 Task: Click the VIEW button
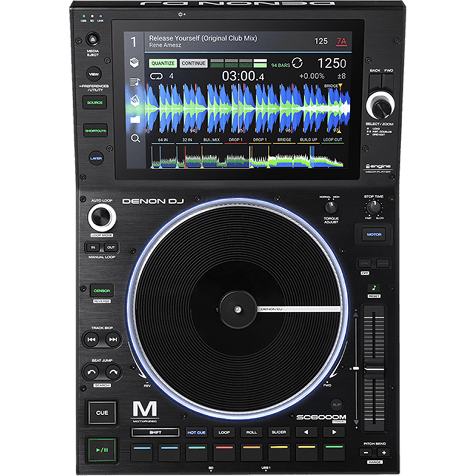(x=94, y=74)
